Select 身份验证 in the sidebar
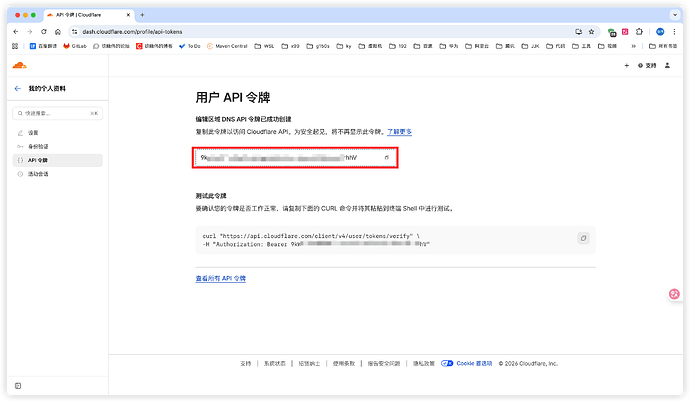 37,146
